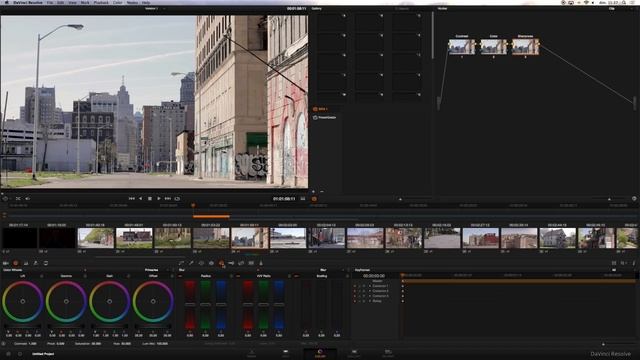This screenshot has width=640, height=360.
Task: Expand the Corrector 1 keyframe track
Action: pyautogui.click(x=370, y=286)
